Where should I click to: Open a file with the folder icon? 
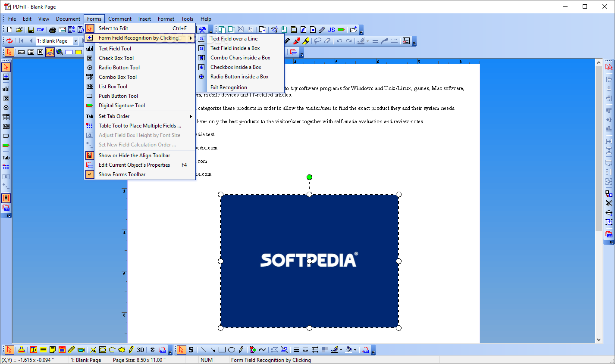click(x=19, y=30)
